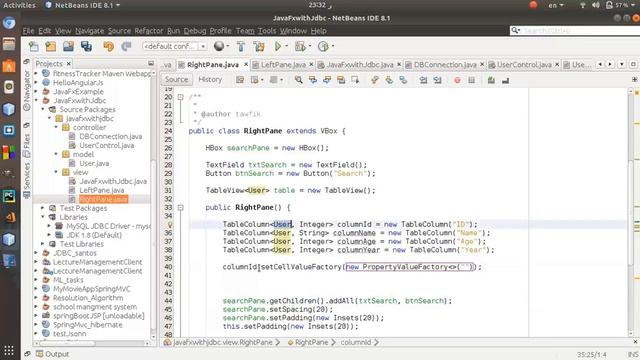Image resolution: width=640 pixels, height=360 pixels.
Task: Open the Tools menu
Action: point(267,31)
